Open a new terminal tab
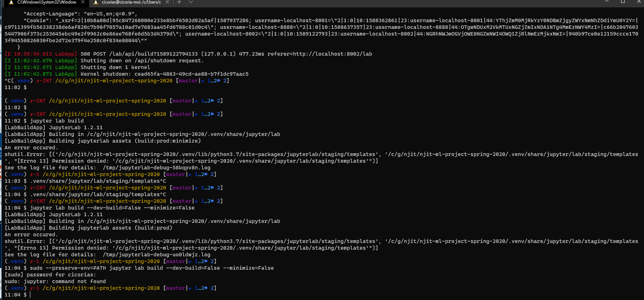This screenshot has height=300, width=644. (179, 2)
